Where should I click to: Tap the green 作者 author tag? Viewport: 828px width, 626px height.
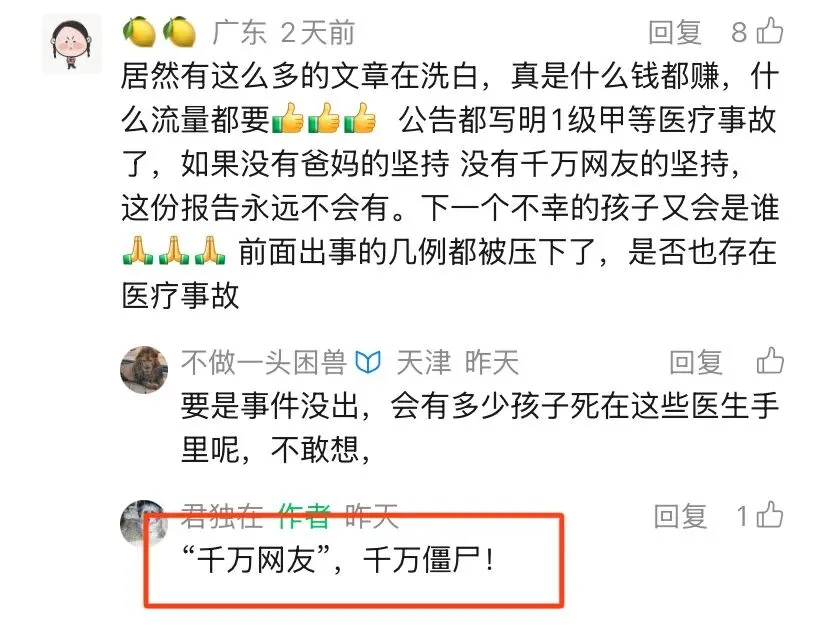tap(304, 516)
